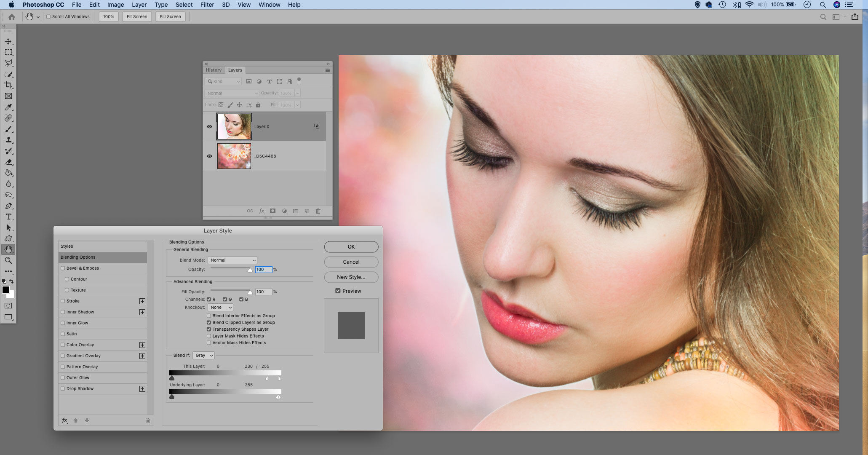Open the Filter menu
The image size is (868, 455).
coord(206,5)
